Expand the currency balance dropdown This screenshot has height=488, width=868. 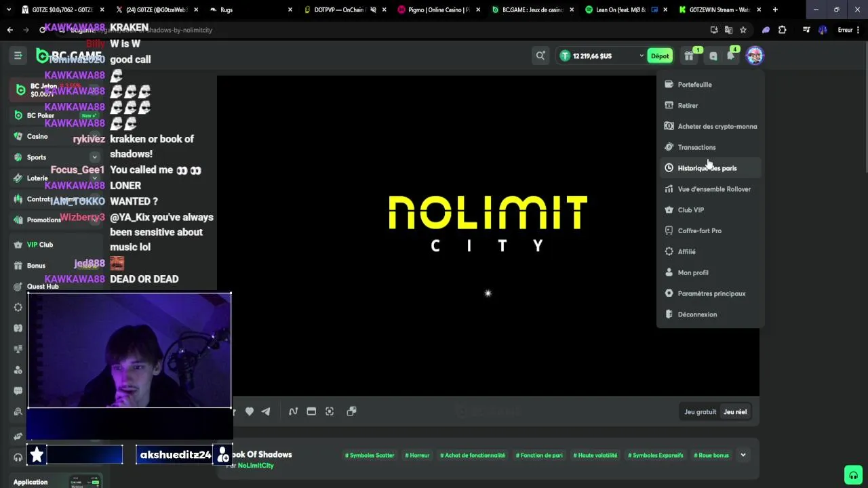[641, 56]
